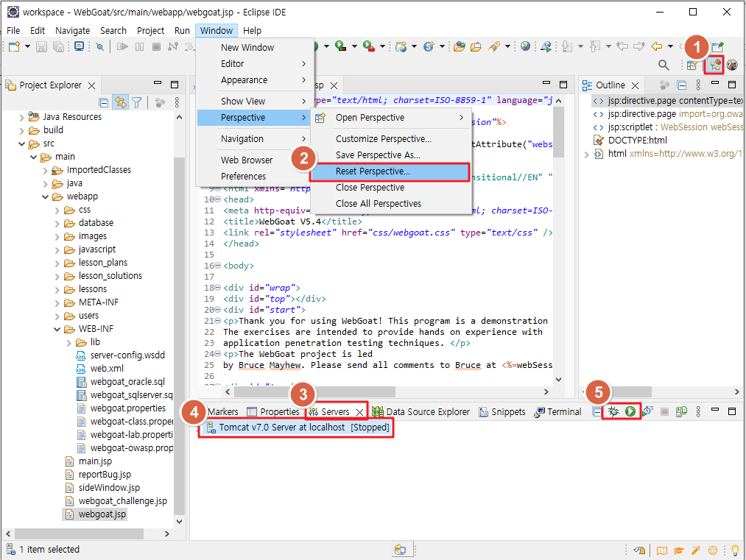This screenshot has height=560, width=746.
Task: Open the Show View submenu
Action: coord(256,102)
